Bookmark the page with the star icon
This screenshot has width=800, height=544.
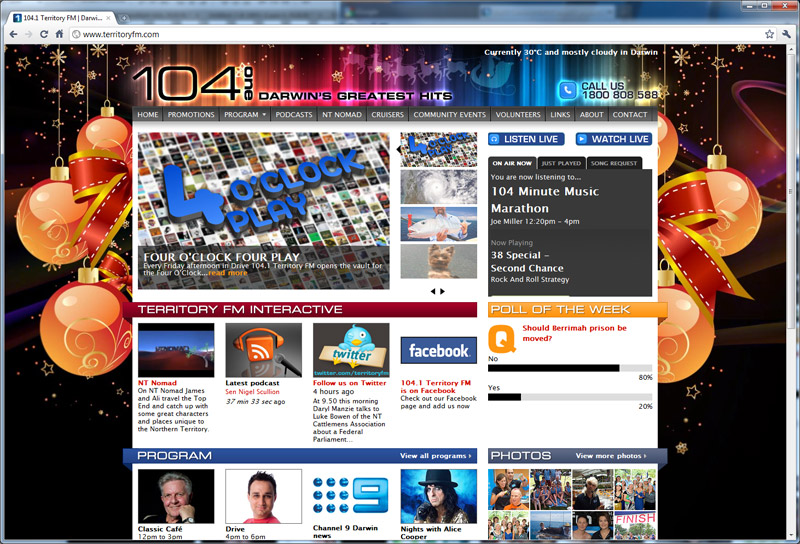click(769, 34)
